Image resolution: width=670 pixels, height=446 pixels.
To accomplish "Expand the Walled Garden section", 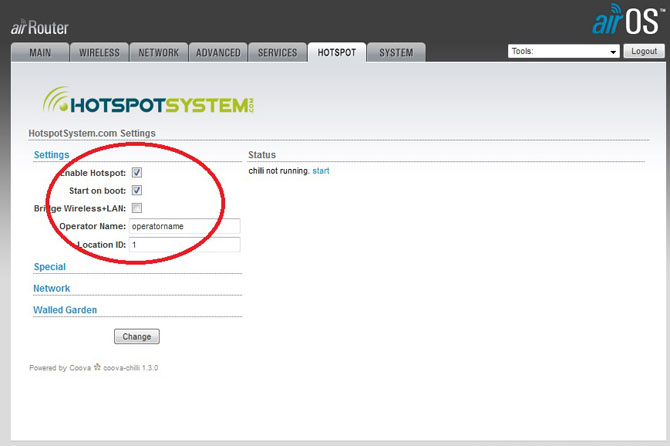I will (x=65, y=310).
